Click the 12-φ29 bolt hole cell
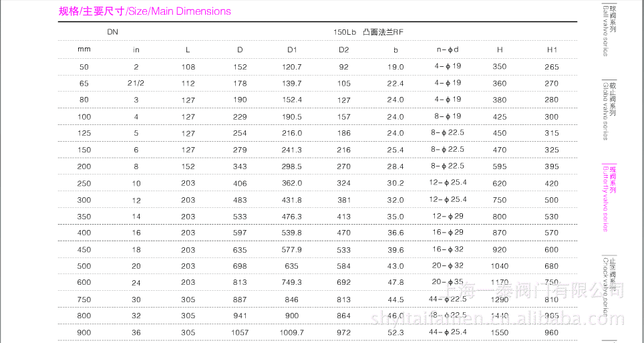 (448, 216)
